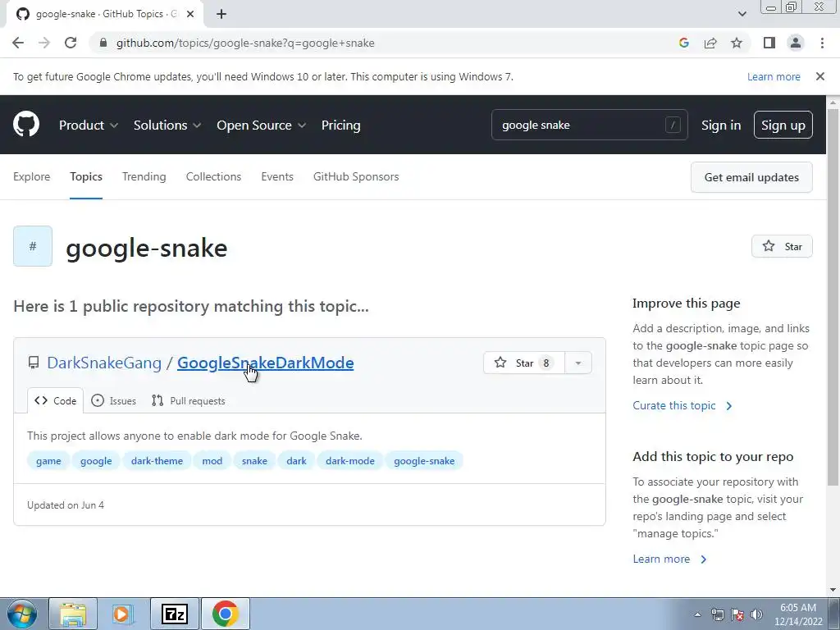Click the Chrome profile avatar icon

[796, 43]
